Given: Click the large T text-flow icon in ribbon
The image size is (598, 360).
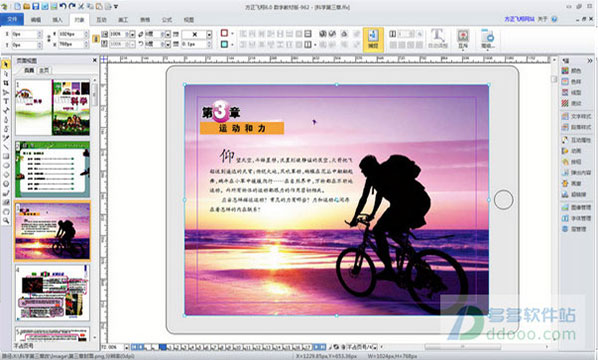Looking at the screenshot, I should tap(437, 37).
